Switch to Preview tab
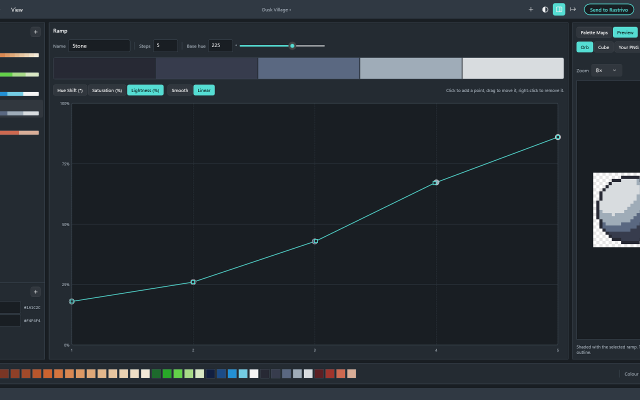Screen dimensions: 640x400 pos(625,32)
